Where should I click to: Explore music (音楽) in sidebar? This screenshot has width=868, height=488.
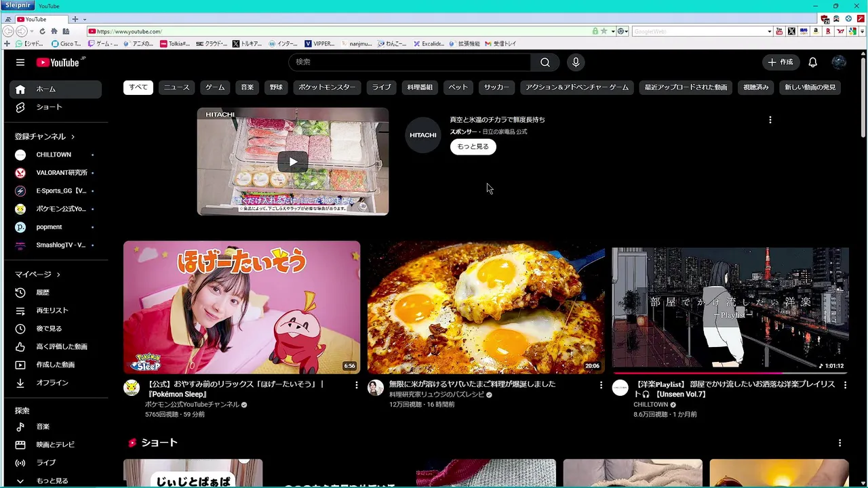pyautogui.click(x=56, y=426)
